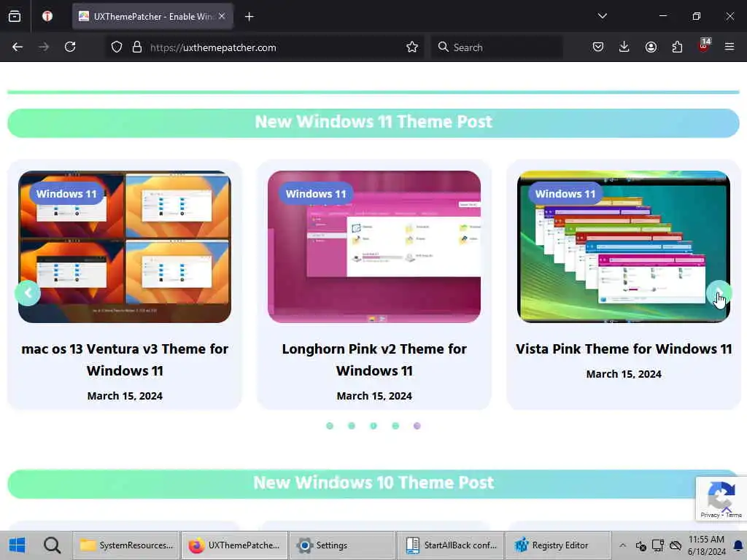
Task: Save page to Pocket
Action: pos(598,47)
